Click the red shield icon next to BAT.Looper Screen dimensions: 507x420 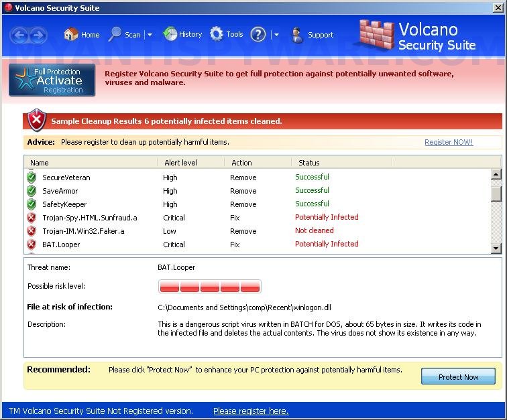coord(32,244)
